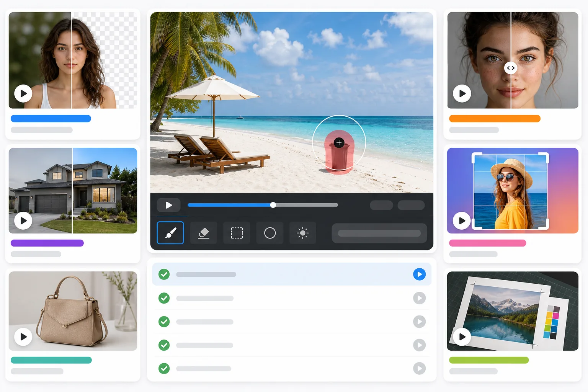Viewport: 588px width, 392px height.
Task: Toggle the green checkmark in highlighted first row
Action: [x=164, y=274]
